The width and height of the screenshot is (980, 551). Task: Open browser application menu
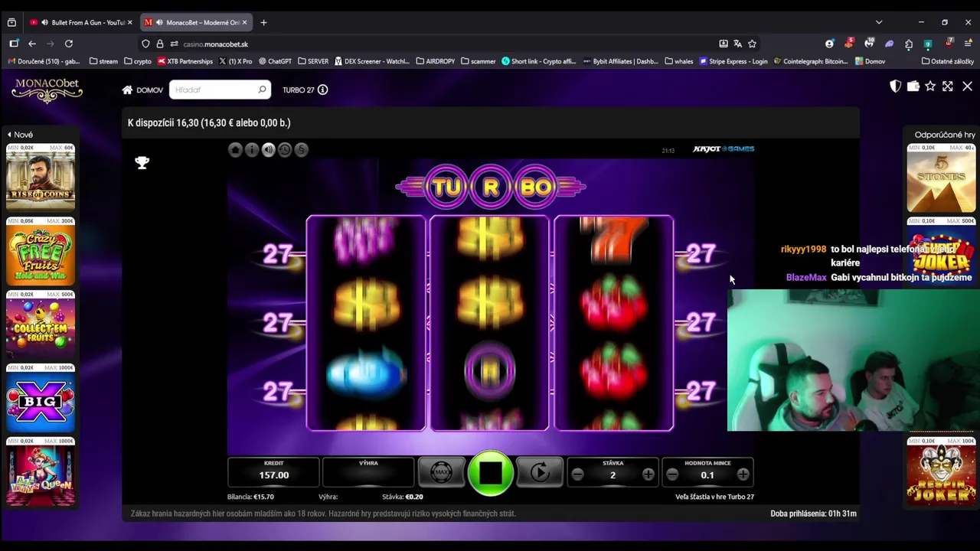point(969,44)
